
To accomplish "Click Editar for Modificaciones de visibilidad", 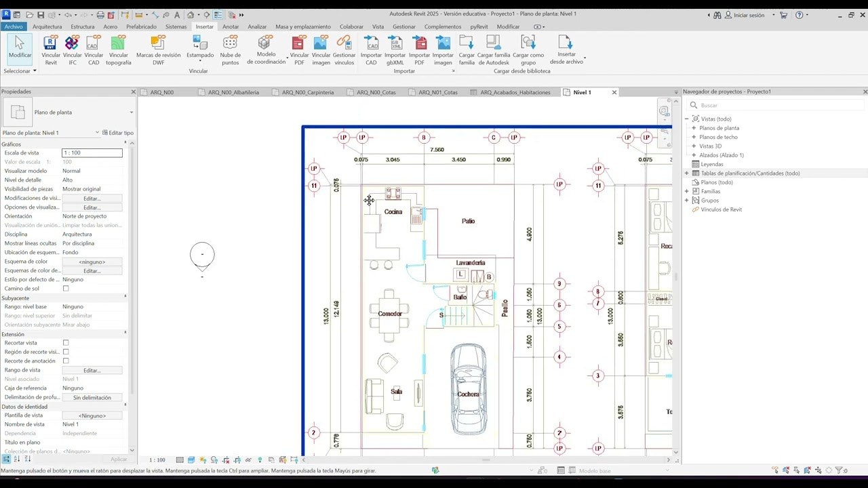I will (92, 199).
